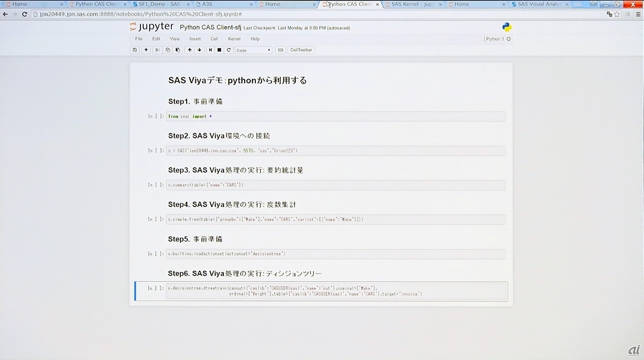
Task: Cut selected cell with scissors icon
Action: pos(157,50)
